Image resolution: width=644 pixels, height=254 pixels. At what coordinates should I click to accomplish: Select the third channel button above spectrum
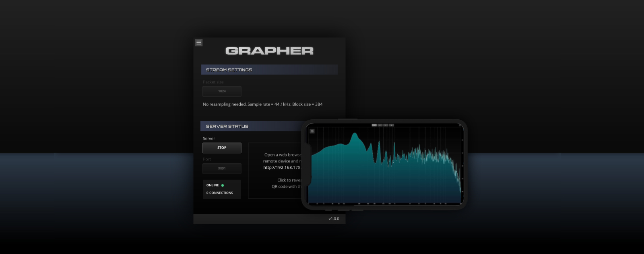(386, 125)
